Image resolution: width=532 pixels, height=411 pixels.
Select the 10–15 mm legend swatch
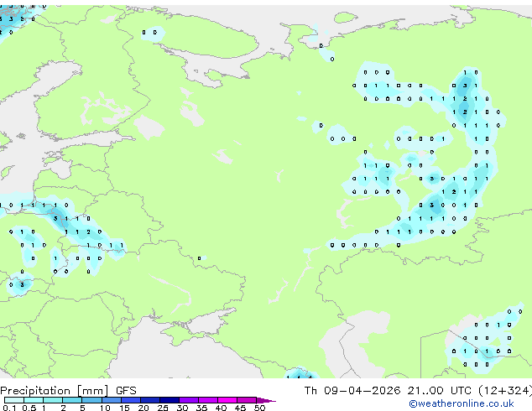[112, 400]
